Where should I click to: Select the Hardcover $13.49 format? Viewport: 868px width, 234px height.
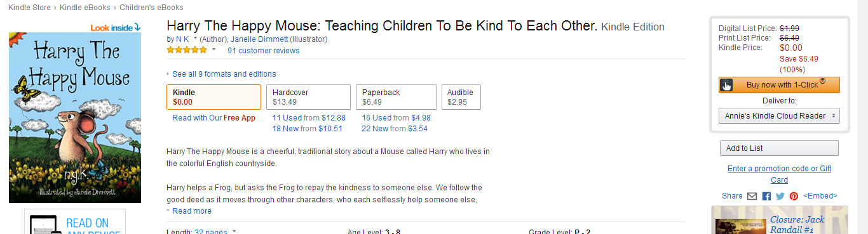coord(308,97)
